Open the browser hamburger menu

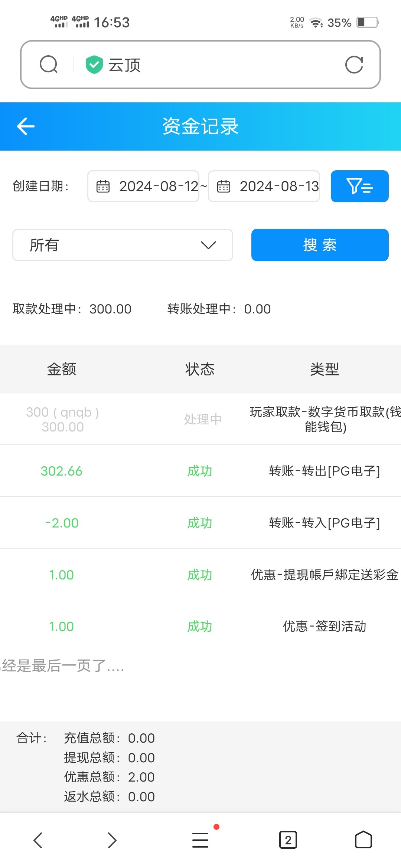pos(200,840)
